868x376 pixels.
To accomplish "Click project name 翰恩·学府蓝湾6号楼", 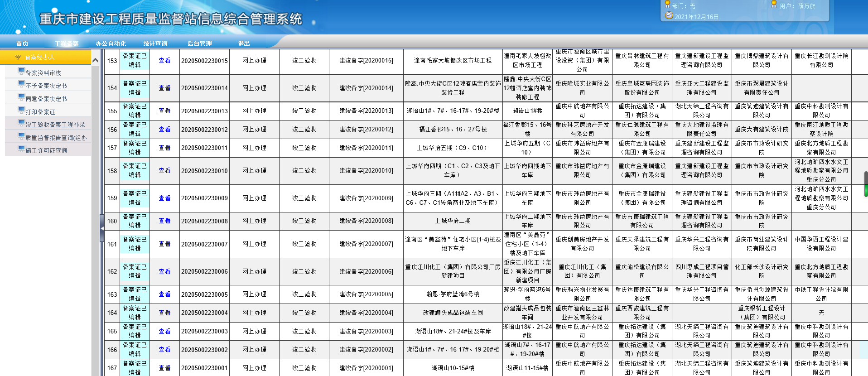I will point(453,294).
